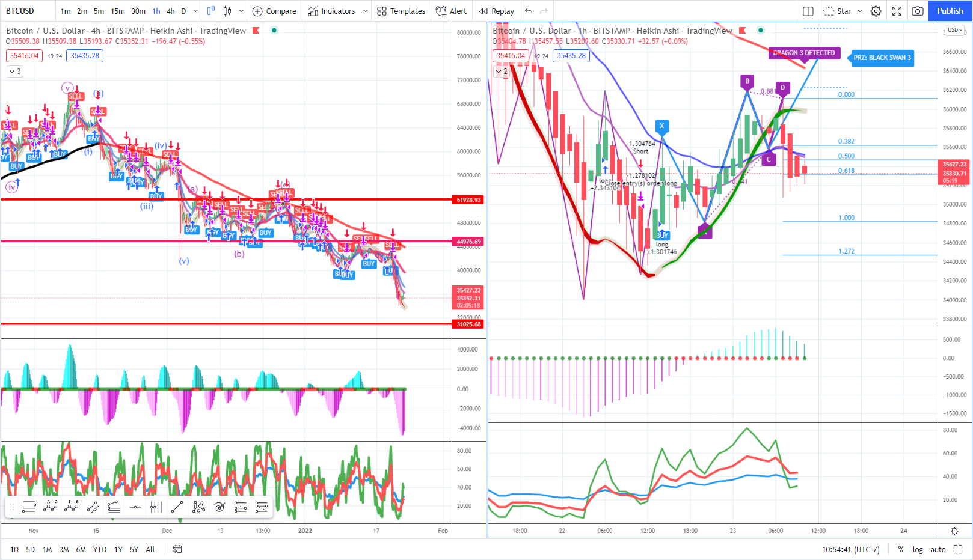Toggle logarithmic scale mode
This screenshot has width=973, height=560.
(x=918, y=549)
